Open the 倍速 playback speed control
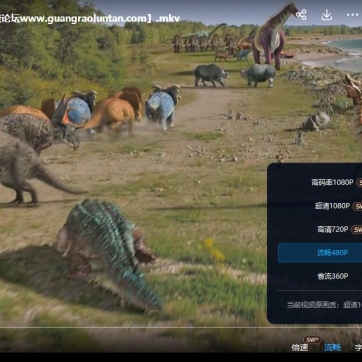362x362 pixels. tap(300, 347)
